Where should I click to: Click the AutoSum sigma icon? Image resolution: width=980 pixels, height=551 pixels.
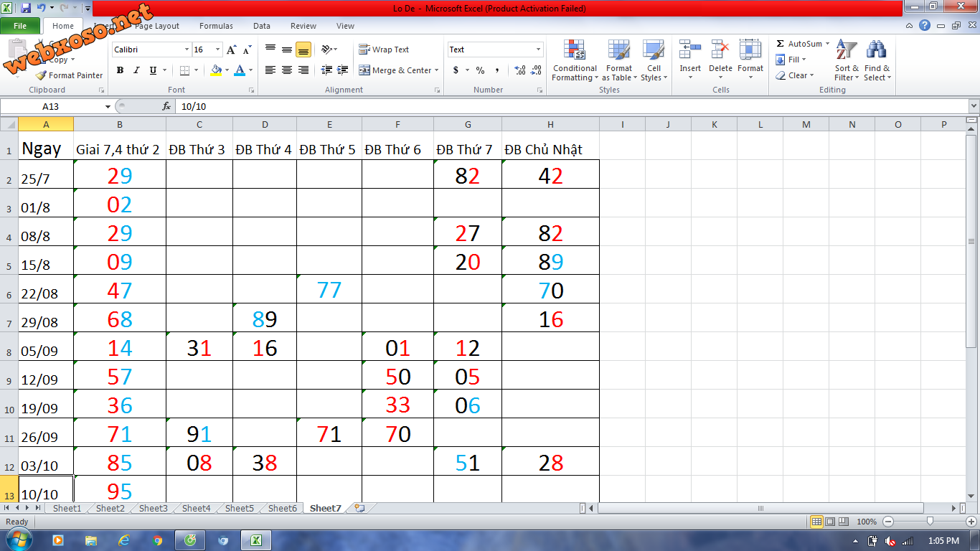pos(781,44)
